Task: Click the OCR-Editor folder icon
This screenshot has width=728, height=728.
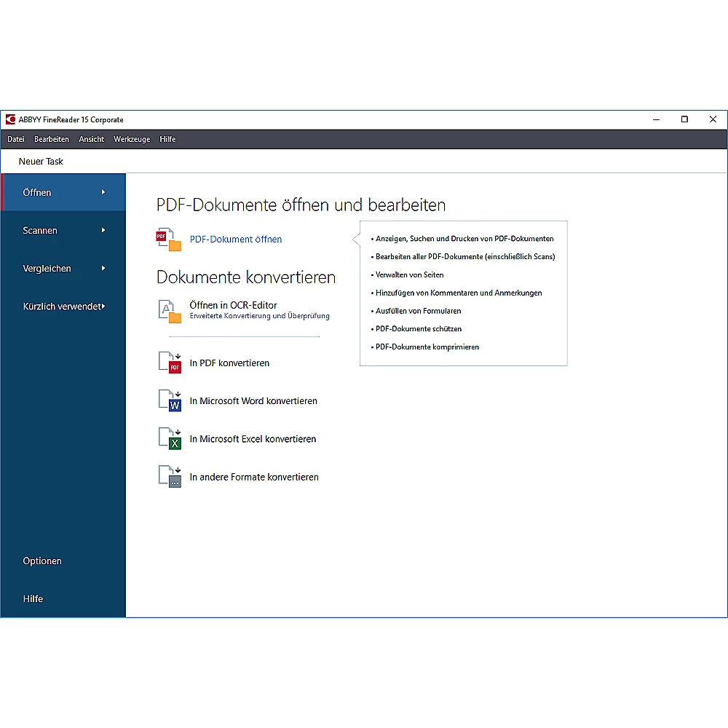Action: pyautogui.click(x=169, y=311)
